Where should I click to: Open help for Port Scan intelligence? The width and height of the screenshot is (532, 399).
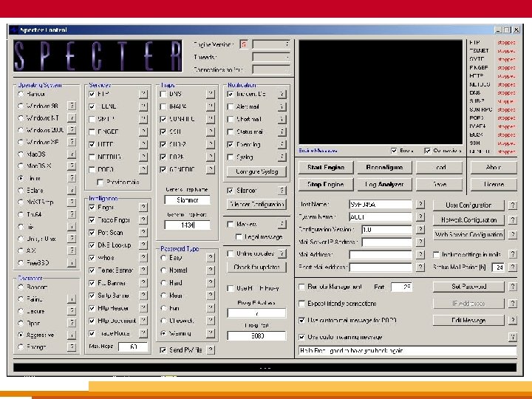coord(143,233)
